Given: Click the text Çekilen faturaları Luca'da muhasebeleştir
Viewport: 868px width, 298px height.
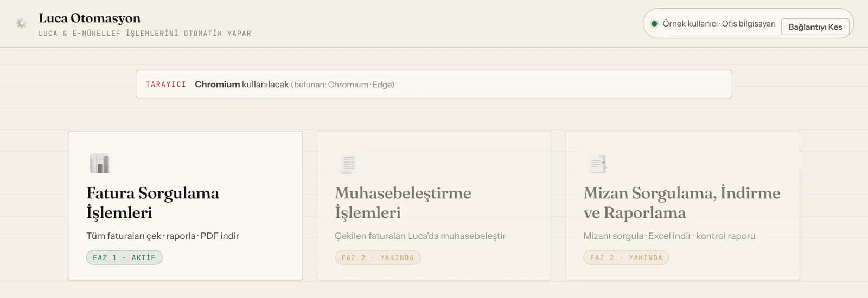Looking at the screenshot, I should (420, 236).
